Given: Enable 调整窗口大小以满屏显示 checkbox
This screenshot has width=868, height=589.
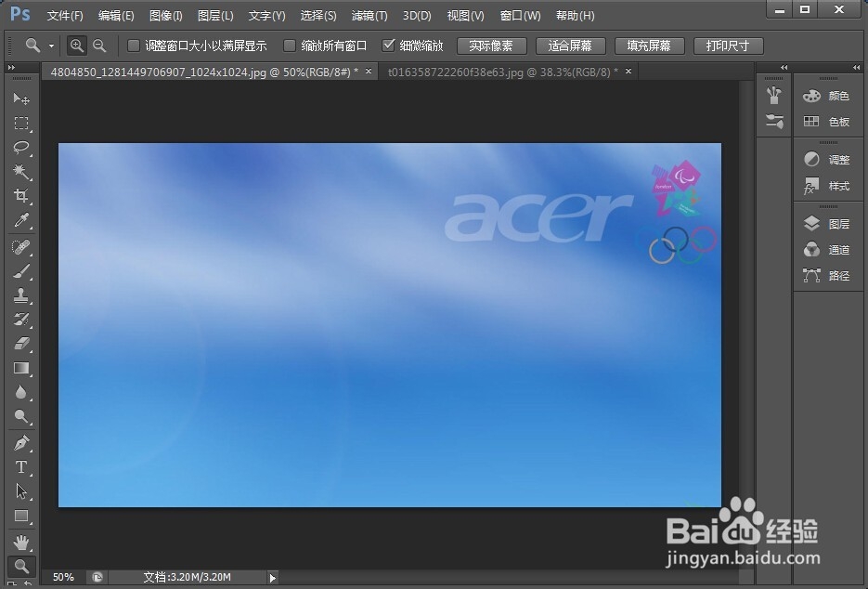Looking at the screenshot, I should [x=134, y=45].
